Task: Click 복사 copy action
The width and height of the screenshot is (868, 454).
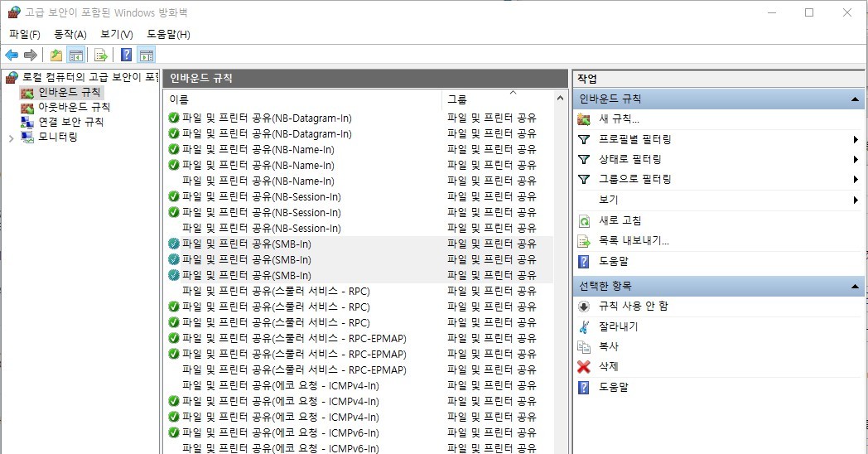Action: tap(609, 346)
